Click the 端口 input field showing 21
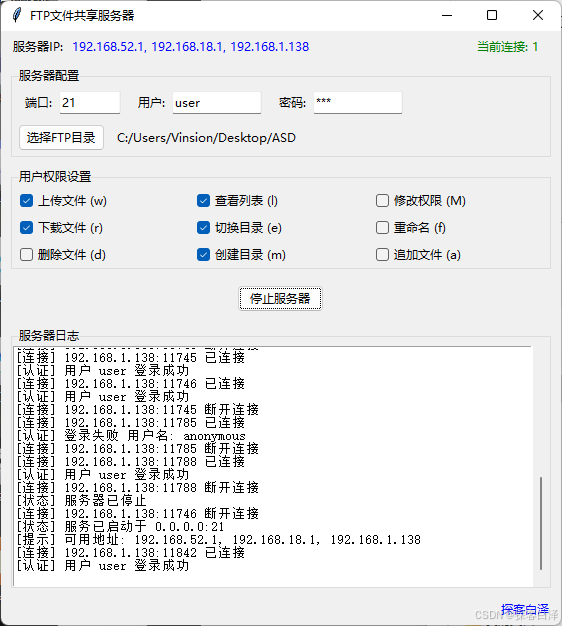The width and height of the screenshot is (562, 626). point(90,103)
